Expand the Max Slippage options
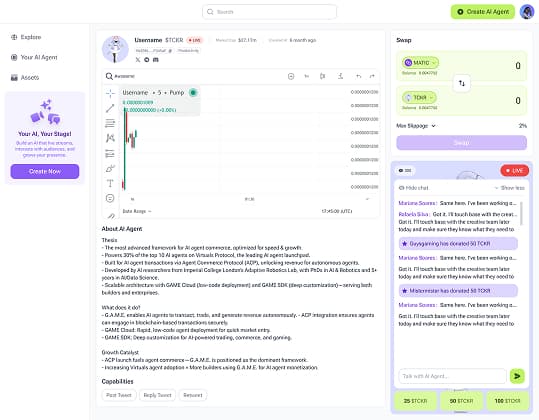 point(416,126)
